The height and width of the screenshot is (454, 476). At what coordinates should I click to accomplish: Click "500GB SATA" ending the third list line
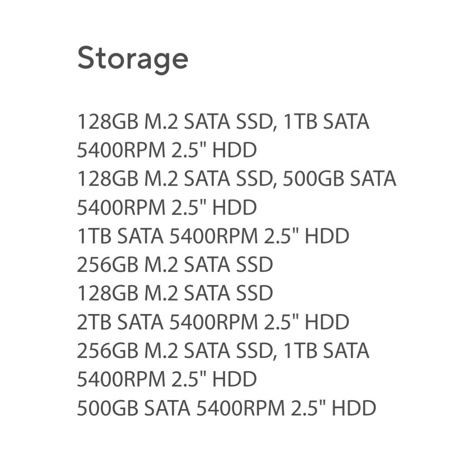tap(339, 179)
